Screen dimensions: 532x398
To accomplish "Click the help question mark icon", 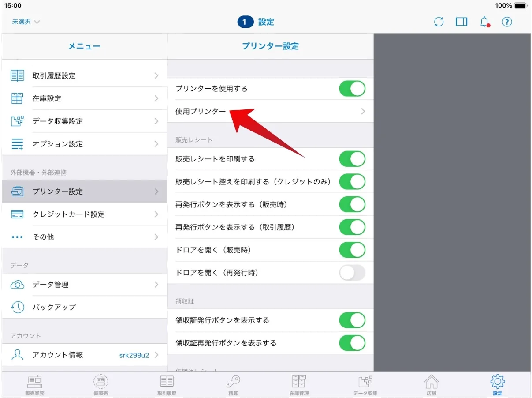I will tap(507, 22).
